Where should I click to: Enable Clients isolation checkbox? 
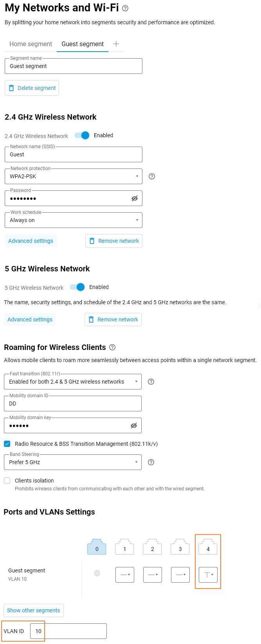[x=7, y=481]
